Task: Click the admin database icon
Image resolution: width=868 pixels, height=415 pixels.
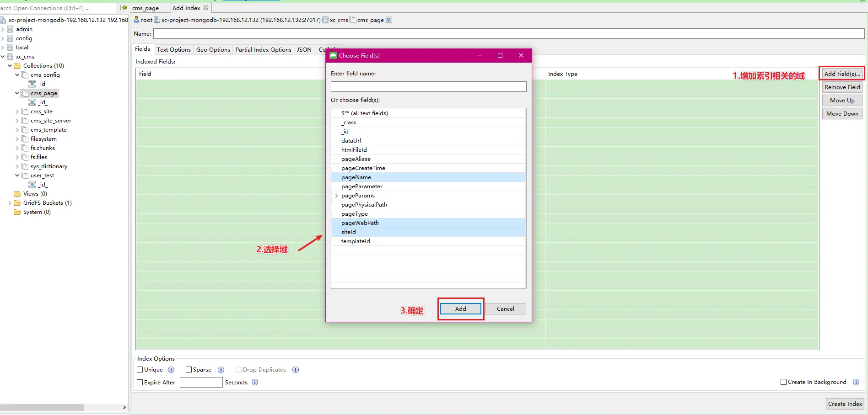Action: coord(10,29)
